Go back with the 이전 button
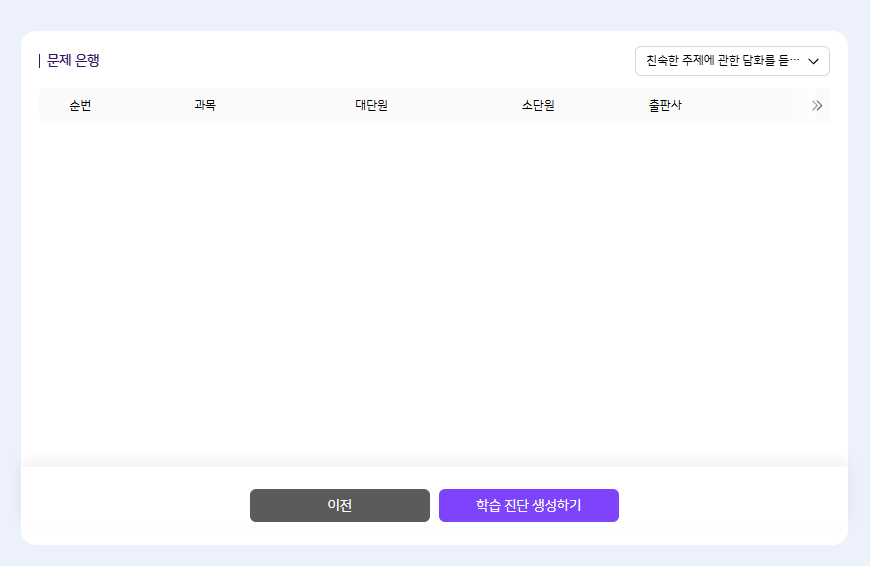The image size is (870, 566). (339, 505)
